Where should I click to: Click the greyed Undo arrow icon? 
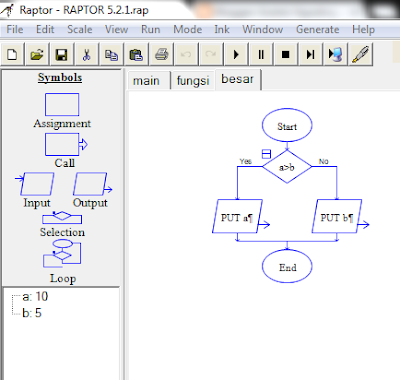coord(186,54)
